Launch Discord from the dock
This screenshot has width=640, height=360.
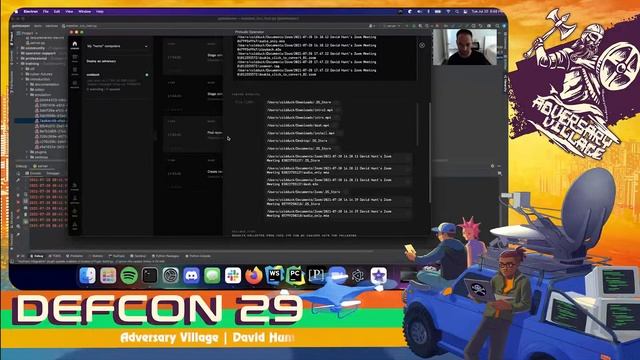point(191,276)
